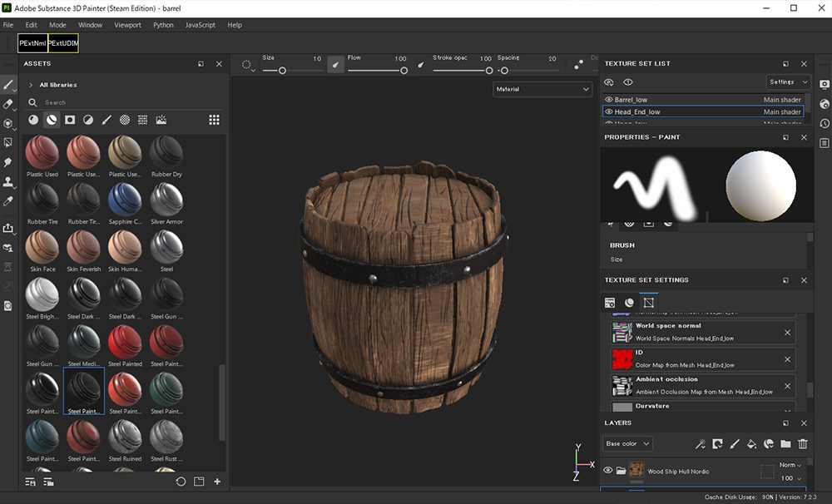This screenshot has width=832, height=504.
Task: Open the Viewport menu
Action: pos(127,25)
